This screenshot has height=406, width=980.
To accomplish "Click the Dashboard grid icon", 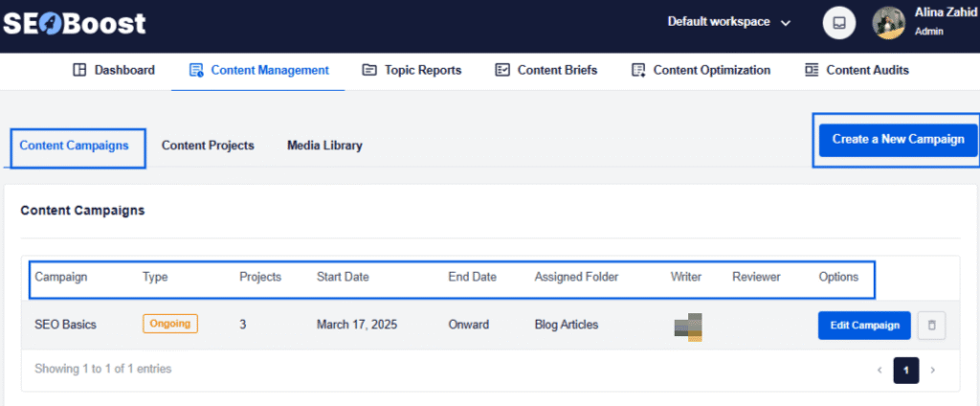I will [80, 70].
